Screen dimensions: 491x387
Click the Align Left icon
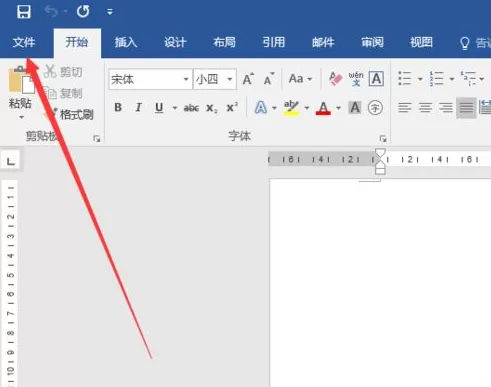(405, 108)
